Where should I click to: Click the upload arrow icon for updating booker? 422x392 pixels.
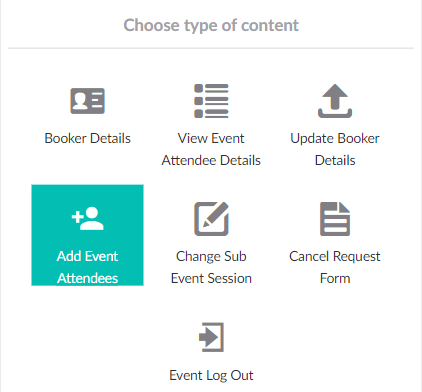click(335, 101)
